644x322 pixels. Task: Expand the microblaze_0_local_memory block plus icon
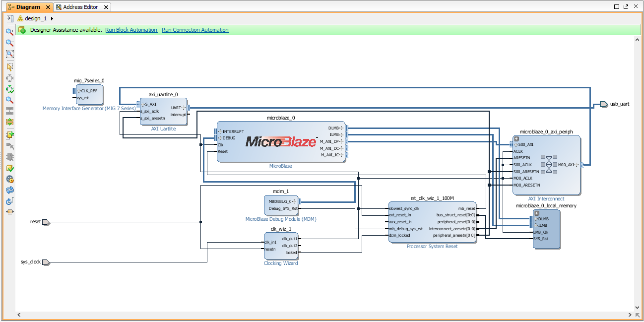click(537, 213)
